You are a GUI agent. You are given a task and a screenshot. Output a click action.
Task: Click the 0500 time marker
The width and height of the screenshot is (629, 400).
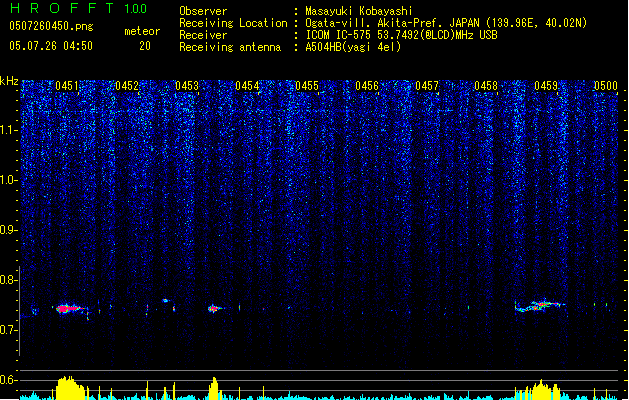[x=606, y=86]
